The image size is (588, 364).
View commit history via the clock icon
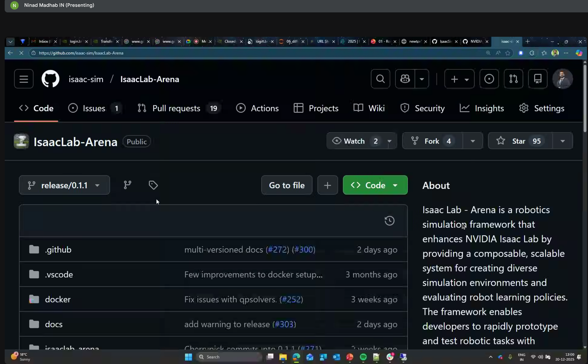tap(390, 220)
